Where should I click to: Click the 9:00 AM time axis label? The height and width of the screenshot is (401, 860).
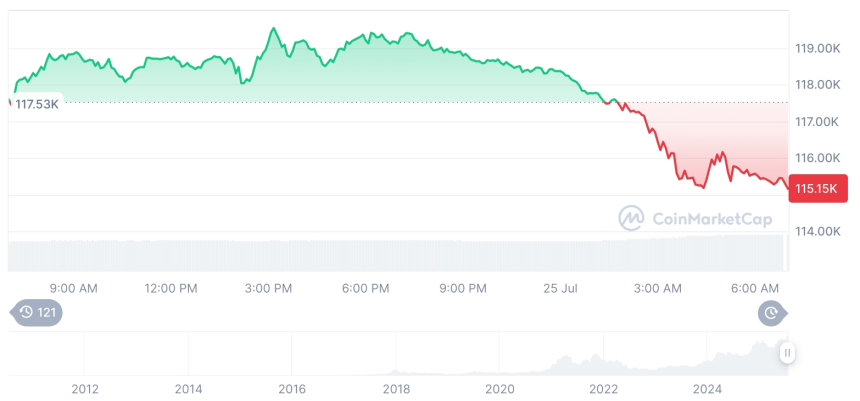click(73, 288)
